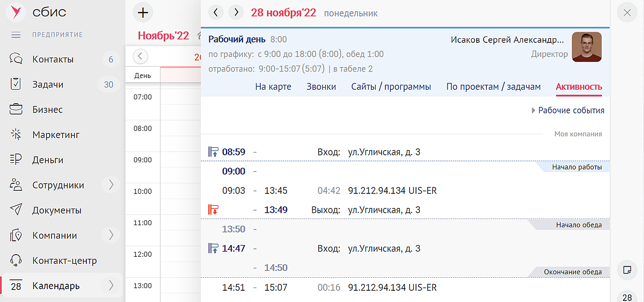Expand the Компании submenu chevron
The height and width of the screenshot is (302, 644).
pyautogui.click(x=111, y=235)
